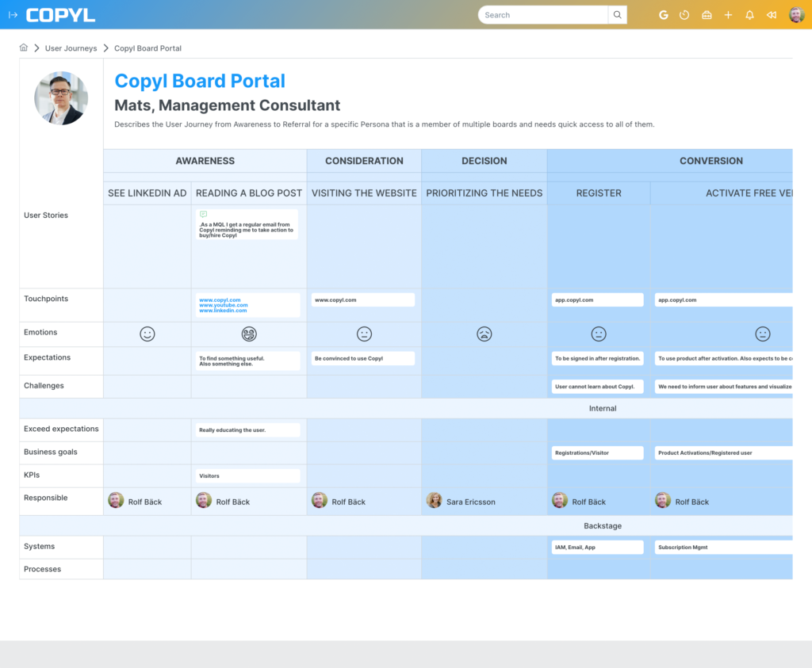Select ACTIVATE FREE VE… step header
Screen dimensions: 812x668
coord(722,193)
